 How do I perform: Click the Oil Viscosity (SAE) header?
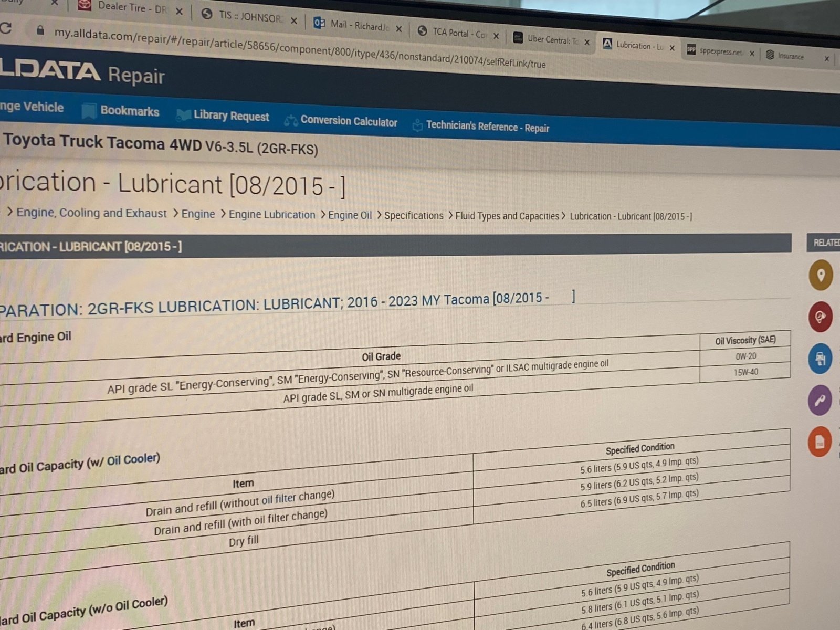[745, 340]
